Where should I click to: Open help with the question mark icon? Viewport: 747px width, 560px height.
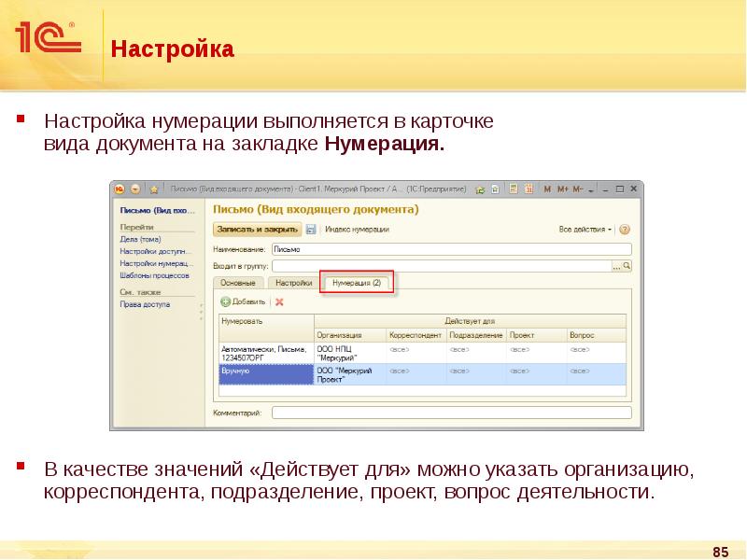624,229
